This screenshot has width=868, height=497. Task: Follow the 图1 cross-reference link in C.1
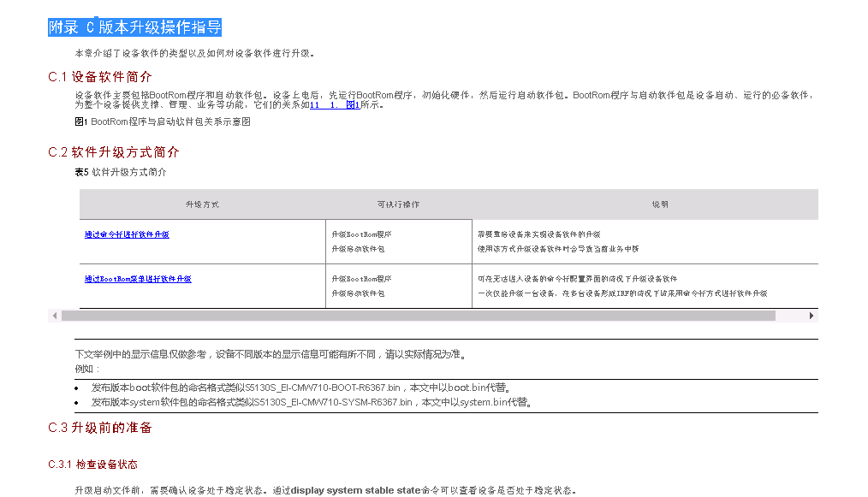(335, 104)
